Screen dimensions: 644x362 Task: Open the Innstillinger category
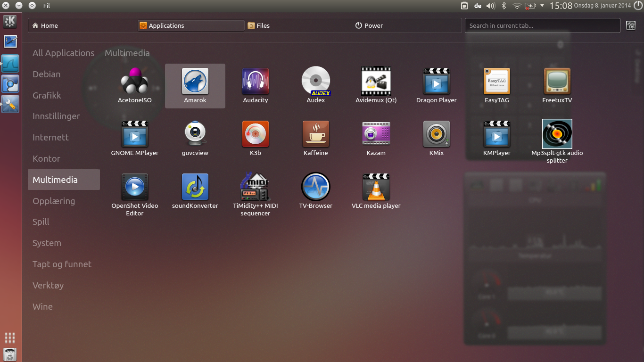pos(64,116)
